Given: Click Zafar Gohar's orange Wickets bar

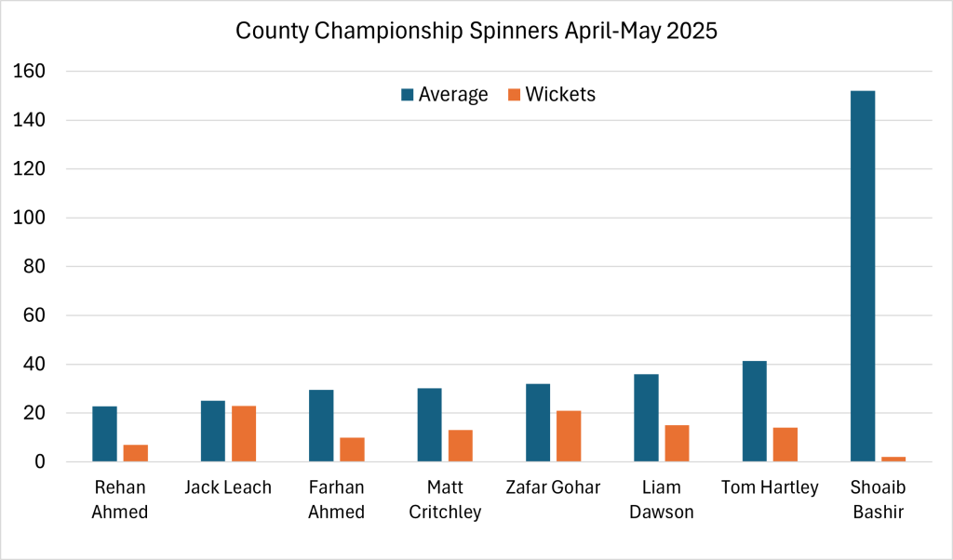Looking at the screenshot, I should tap(569, 435).
